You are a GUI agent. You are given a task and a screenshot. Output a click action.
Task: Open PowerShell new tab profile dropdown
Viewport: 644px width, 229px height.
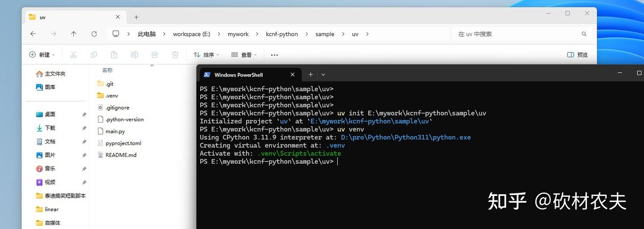323,75
